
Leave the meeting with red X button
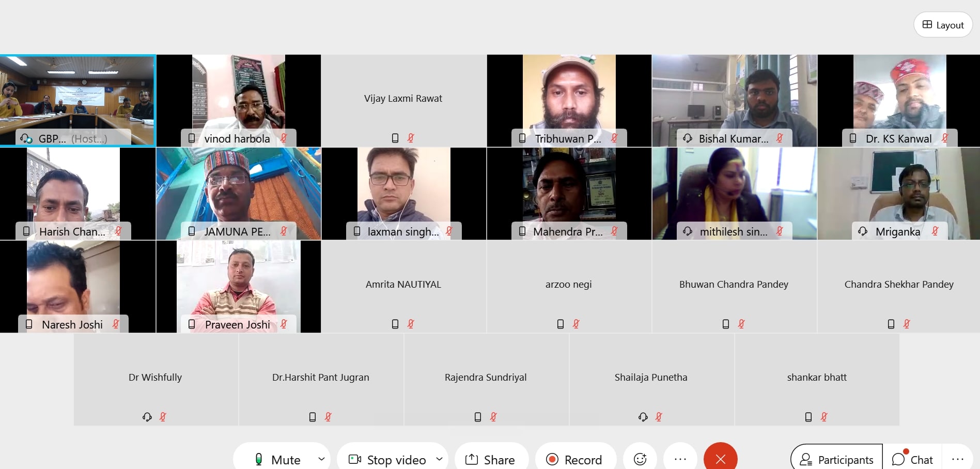(x=720, y=459)
